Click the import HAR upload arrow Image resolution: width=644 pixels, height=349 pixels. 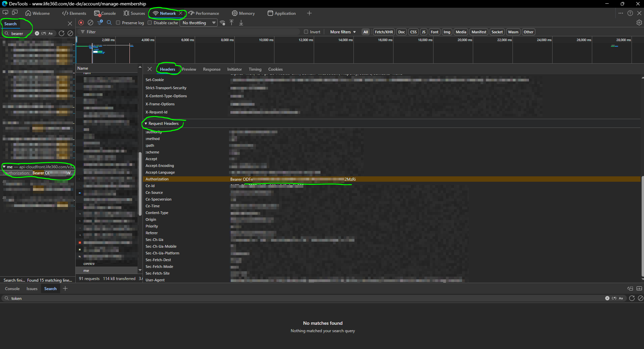[x=232, y=23]
